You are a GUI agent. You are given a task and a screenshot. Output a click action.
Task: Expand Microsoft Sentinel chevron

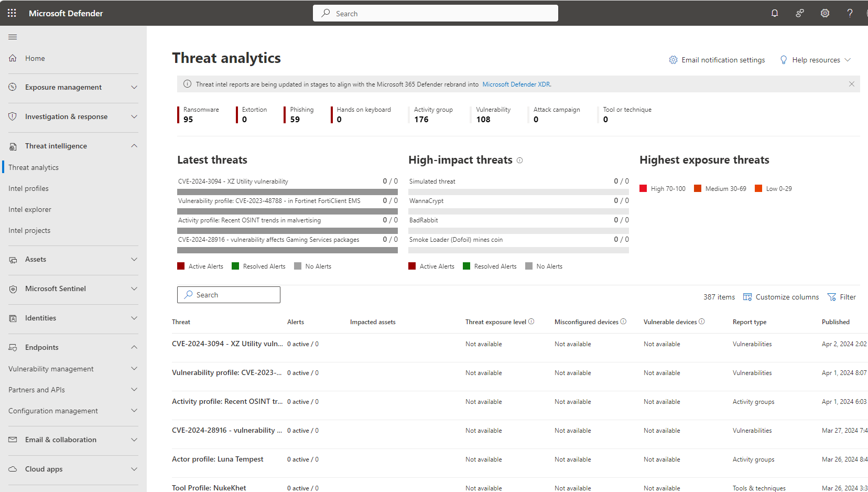[134, 288]
